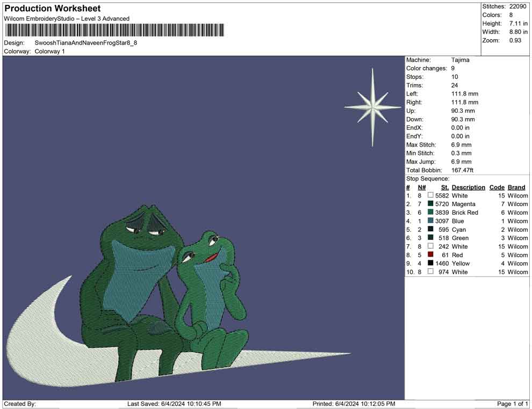The height and width of the screenshot is (409, 532).
Task: Click the Left value '111.8 mm'
Action: [x=465, y=94]
